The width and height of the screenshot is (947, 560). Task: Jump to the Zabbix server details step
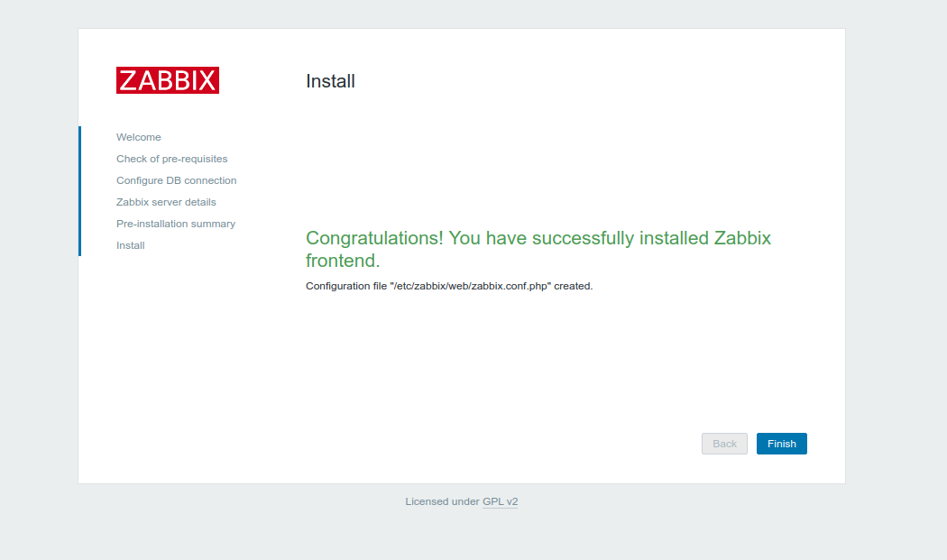tap(166, 202)
